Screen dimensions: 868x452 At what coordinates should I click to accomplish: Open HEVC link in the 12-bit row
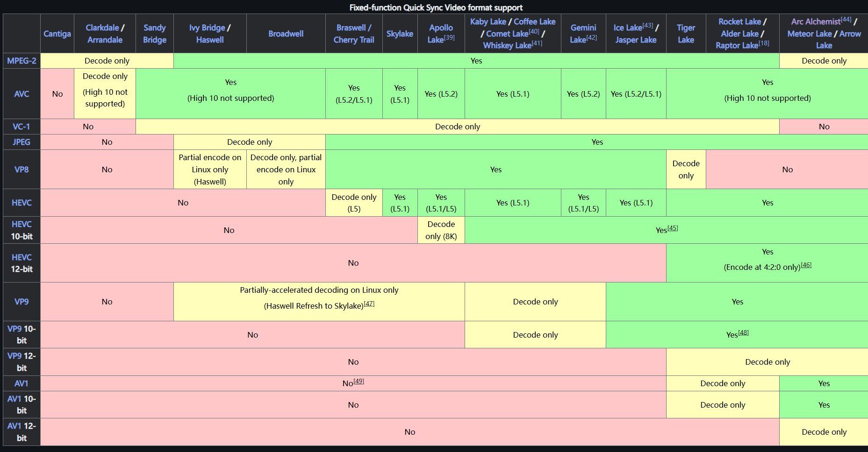pos(22,257)
